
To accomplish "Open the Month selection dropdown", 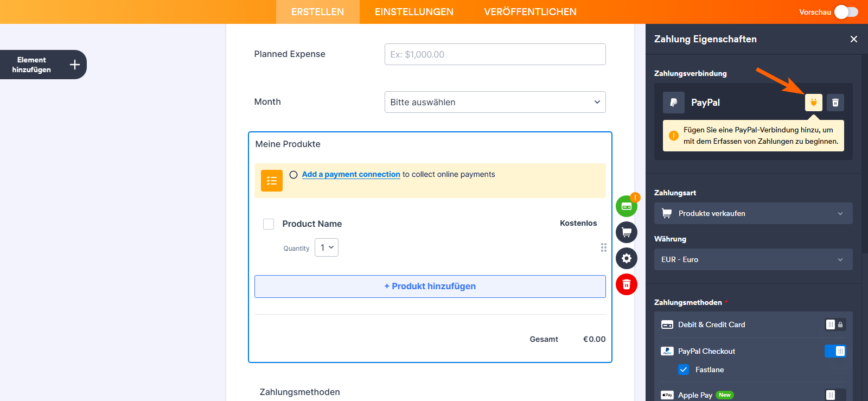I will pos(494,102).
